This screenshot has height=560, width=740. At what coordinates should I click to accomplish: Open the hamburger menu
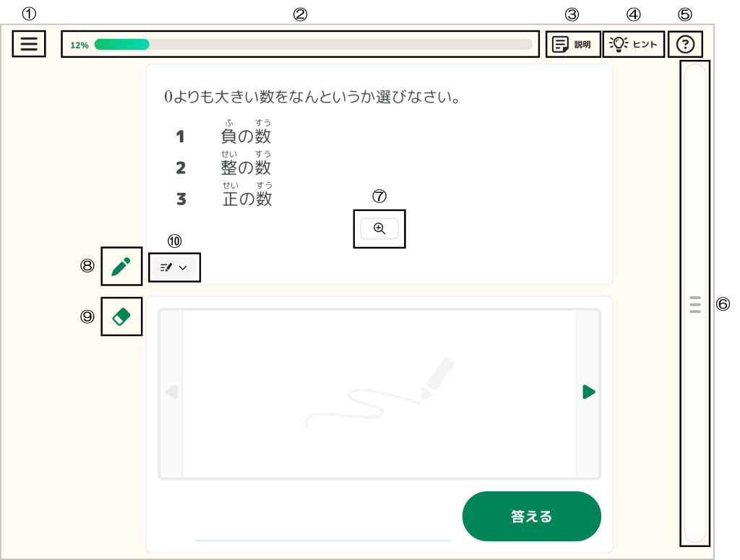(29, 44)
